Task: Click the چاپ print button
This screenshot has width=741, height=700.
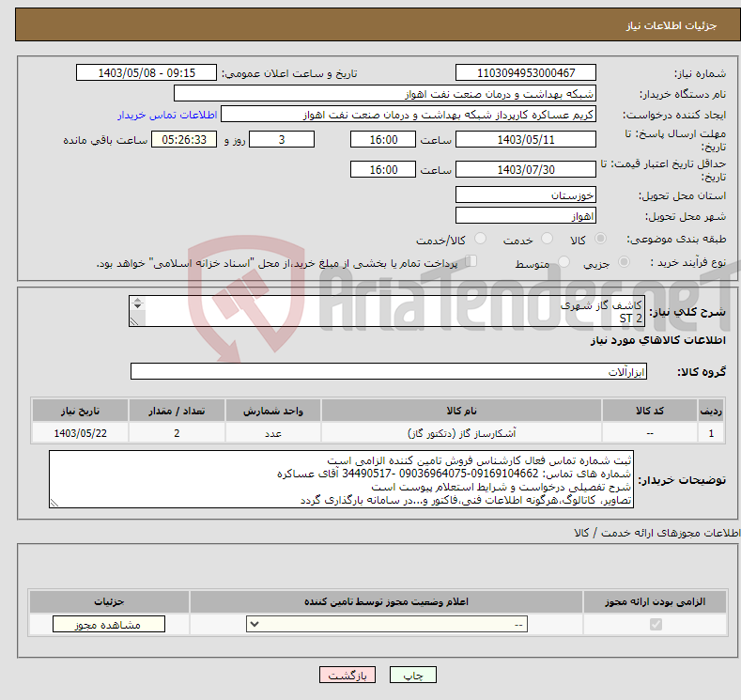Action: coord(412,675)
